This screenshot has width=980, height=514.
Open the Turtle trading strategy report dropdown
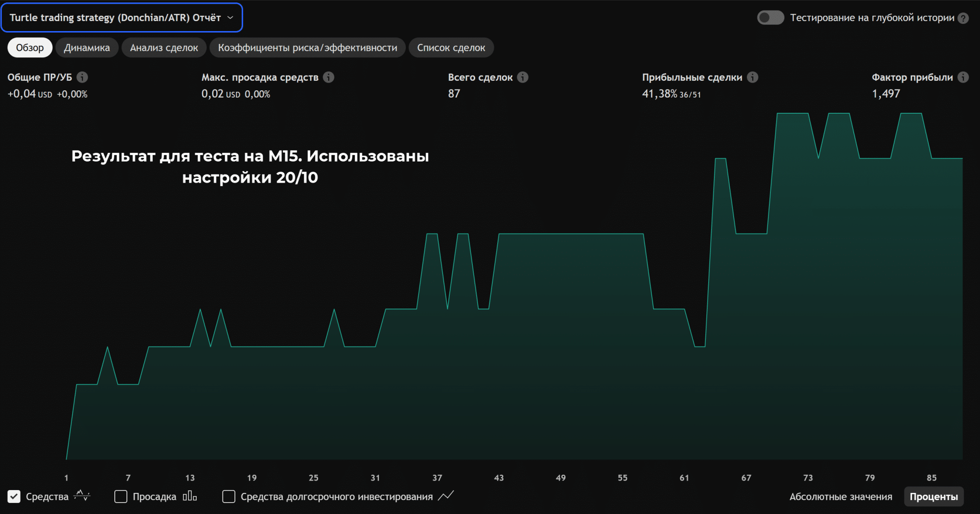click(122, 18)
